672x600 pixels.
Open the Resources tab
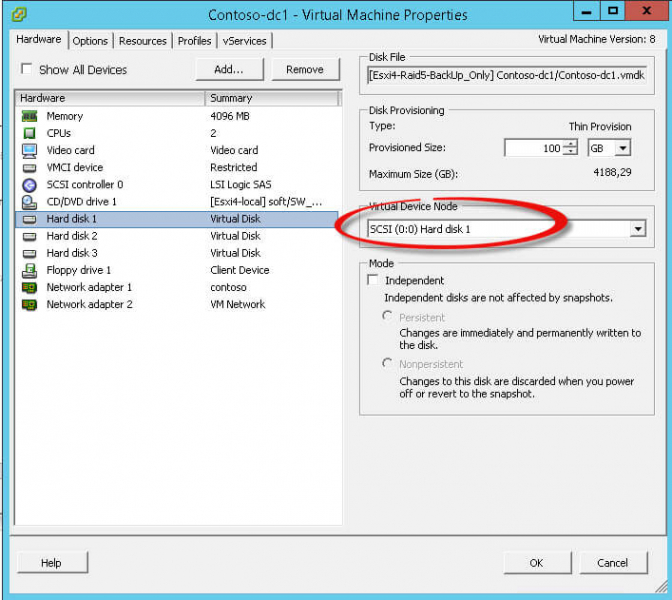coord(143,41)
